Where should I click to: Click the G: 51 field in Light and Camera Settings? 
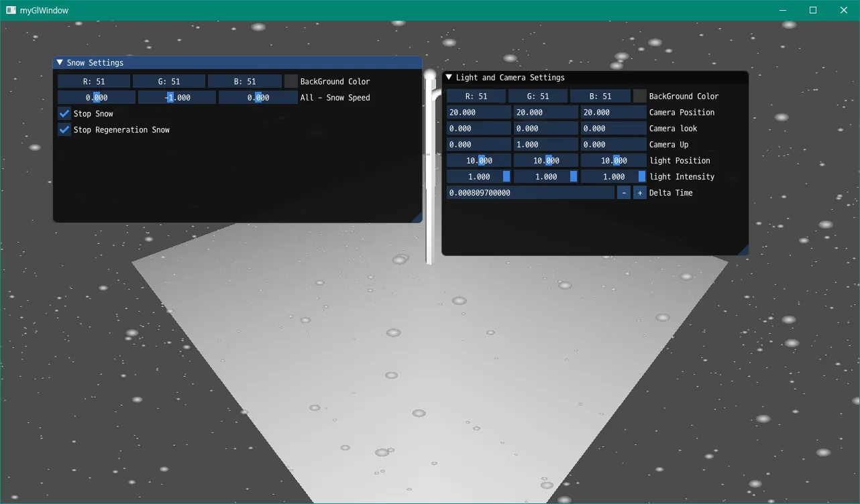(538, 96)
